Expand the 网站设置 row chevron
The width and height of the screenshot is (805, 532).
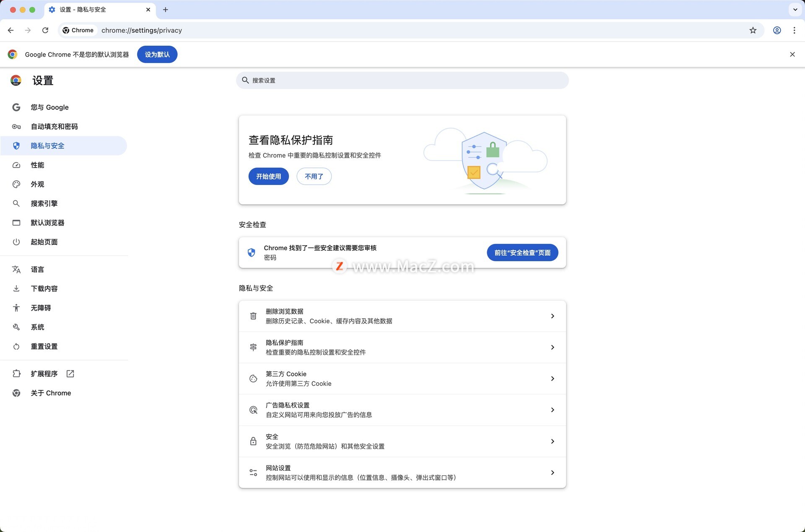click(x=553, y=473)
